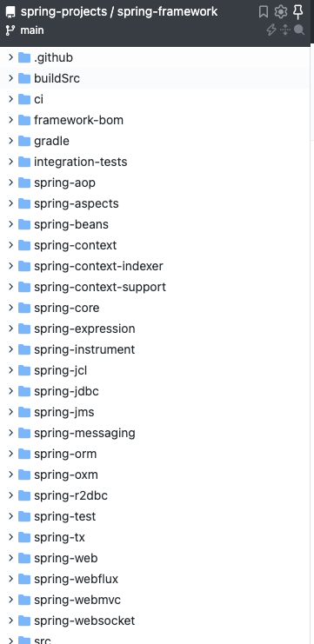Open the settings gear icon

281,12
